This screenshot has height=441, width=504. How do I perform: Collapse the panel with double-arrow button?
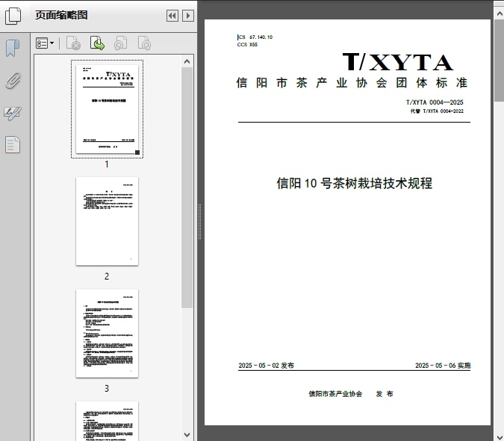click(x=172, y=15)
